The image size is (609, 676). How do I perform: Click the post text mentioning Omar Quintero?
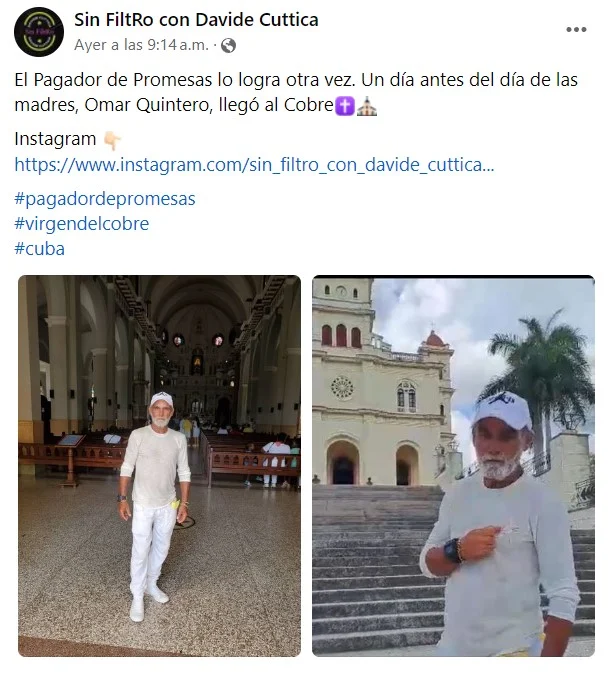pos(296,92)
